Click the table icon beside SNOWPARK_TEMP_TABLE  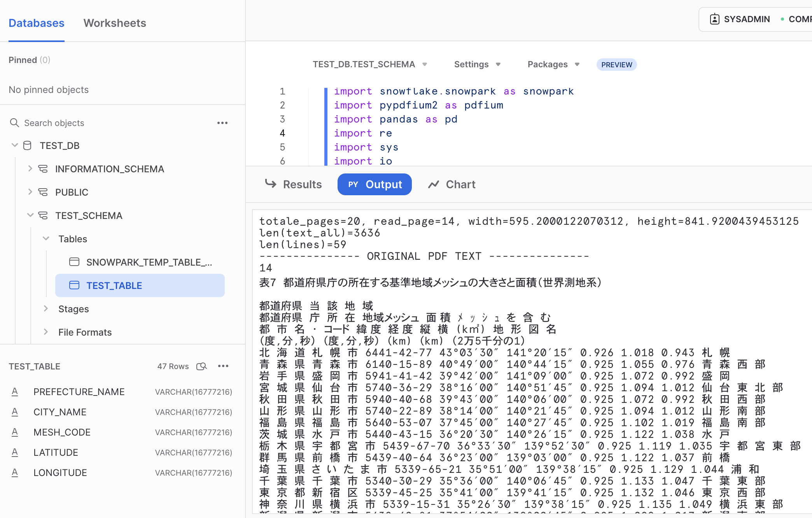(74, 262)
